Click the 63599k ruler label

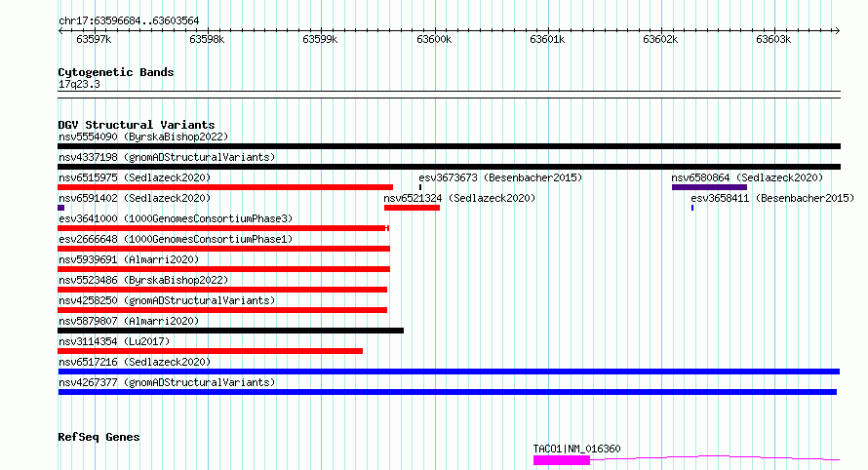click(320, 40)
